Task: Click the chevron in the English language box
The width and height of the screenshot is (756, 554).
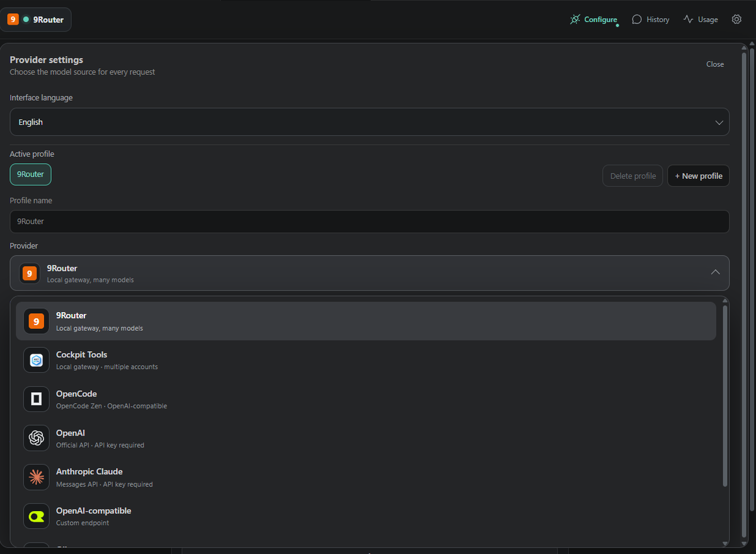Action: pos(719,122)
